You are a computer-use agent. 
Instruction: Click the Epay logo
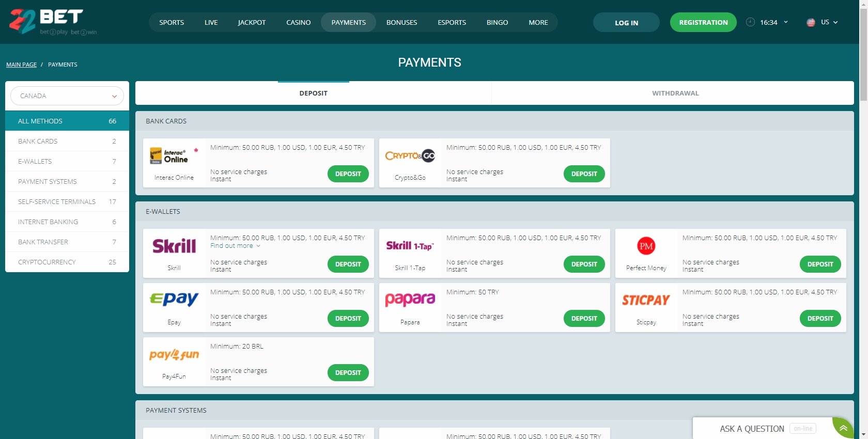point(174,300)
